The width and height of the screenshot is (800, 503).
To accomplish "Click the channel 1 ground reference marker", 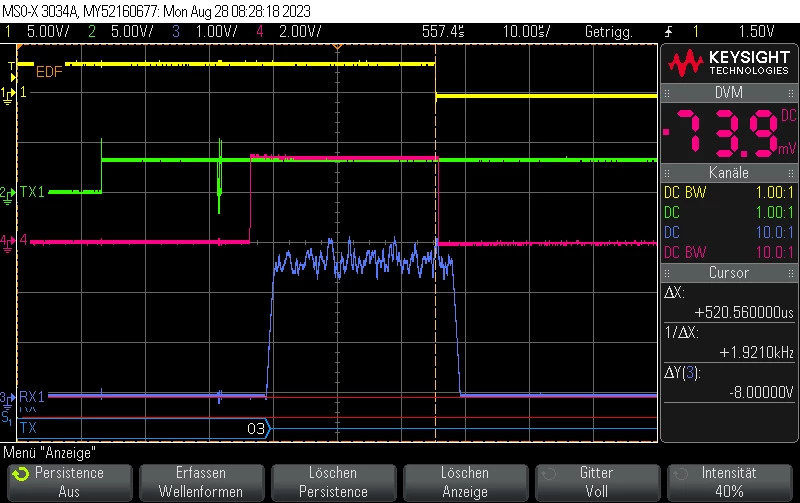I will pyautogui.click(x=8, y=94).
